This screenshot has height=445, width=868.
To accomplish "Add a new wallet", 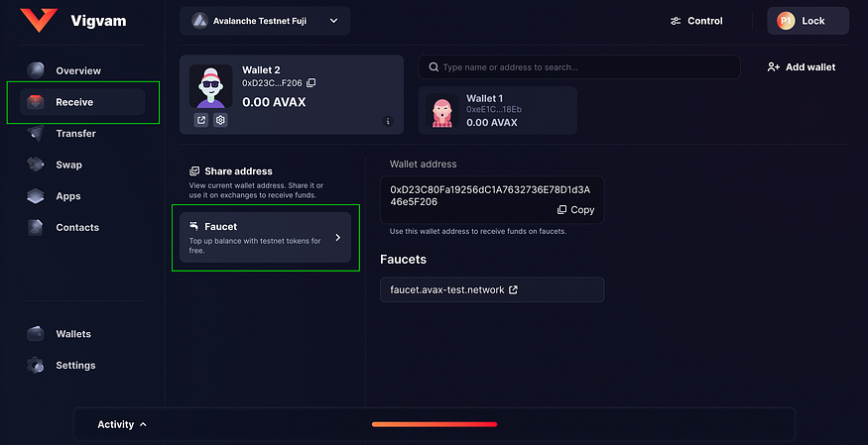I will coord(801,66).
